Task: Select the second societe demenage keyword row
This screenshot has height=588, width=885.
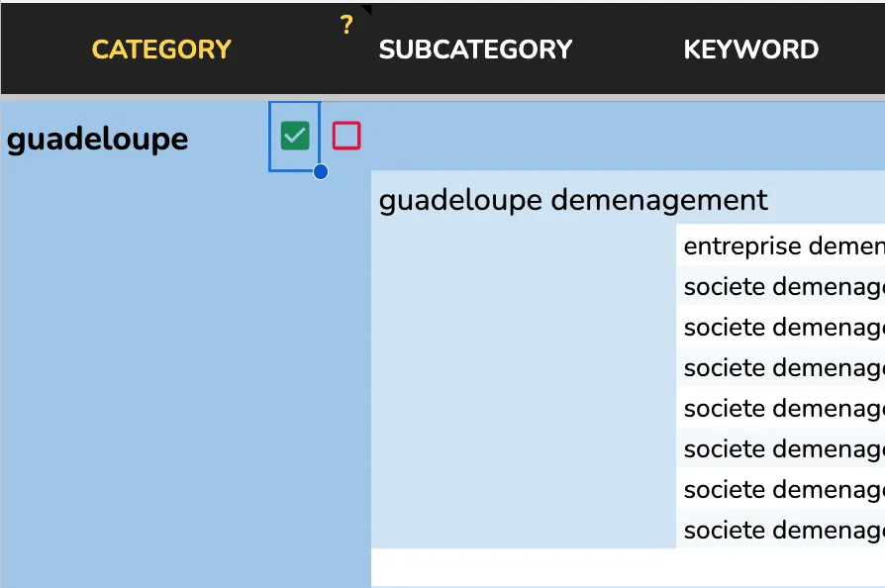Action: tap(782, 327)
